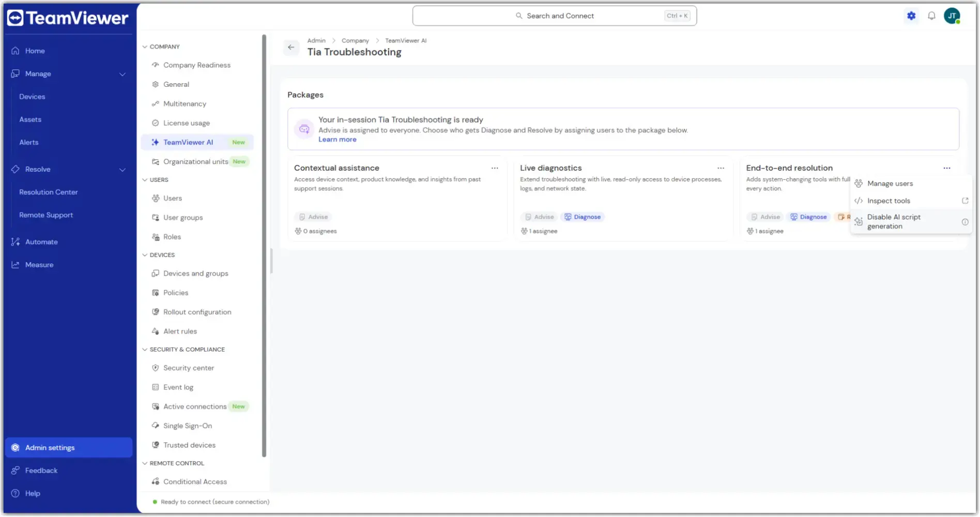Click the Automate icon in the sidebar

pos(16,242)
